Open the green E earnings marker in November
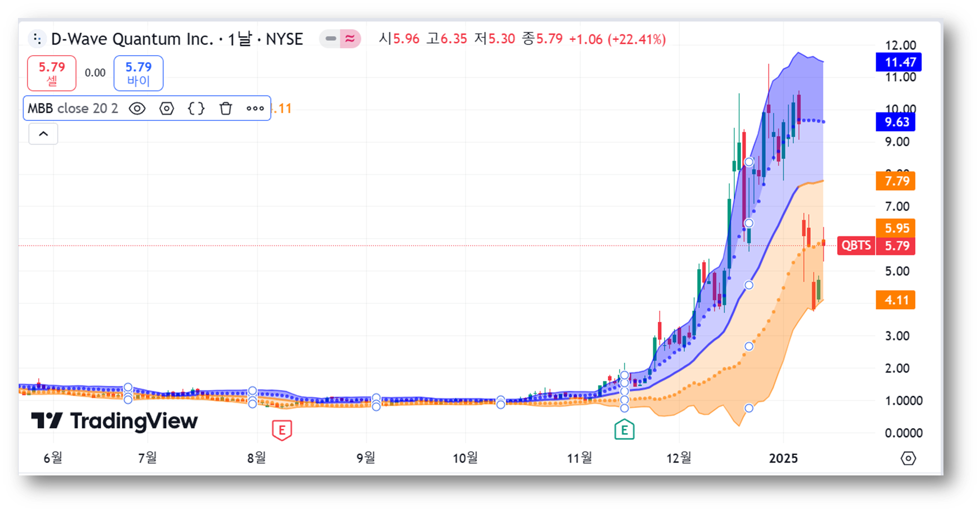The height and width of the screenshot is (512, 980). click(624, 430)
